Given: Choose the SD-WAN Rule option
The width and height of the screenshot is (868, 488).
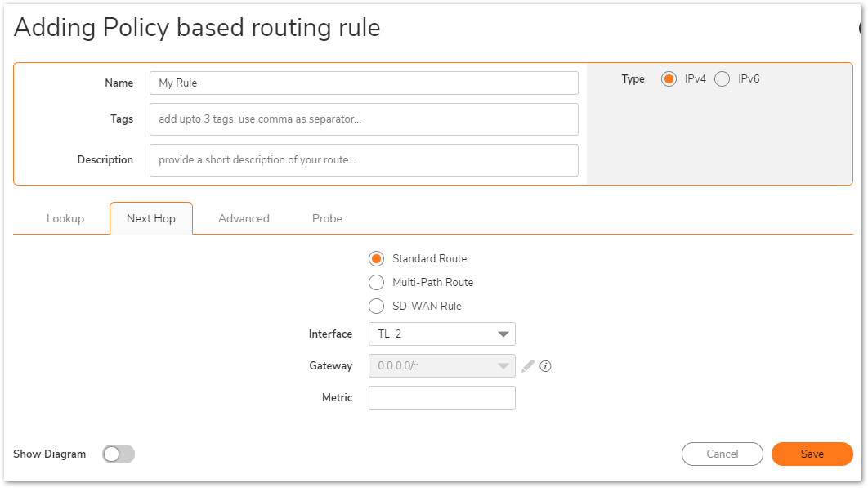Looking at the screenshot, I should tap(377, 307).
